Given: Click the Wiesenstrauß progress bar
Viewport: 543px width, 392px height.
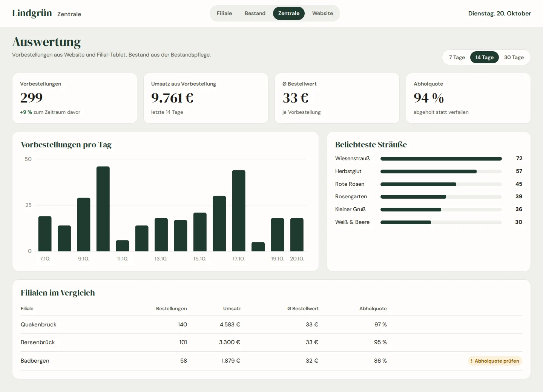Looking at the screenshot, I should click(441, 159).
